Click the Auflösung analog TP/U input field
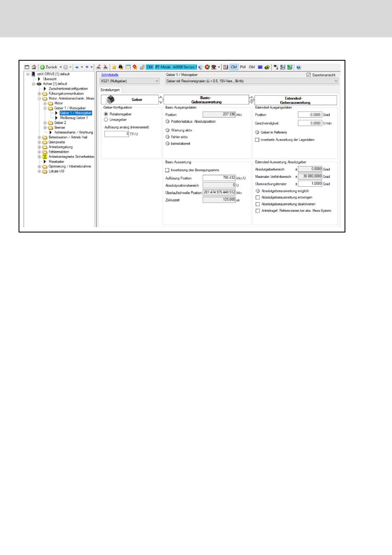Viewport: 392px width, 555px height. point(116,134)
